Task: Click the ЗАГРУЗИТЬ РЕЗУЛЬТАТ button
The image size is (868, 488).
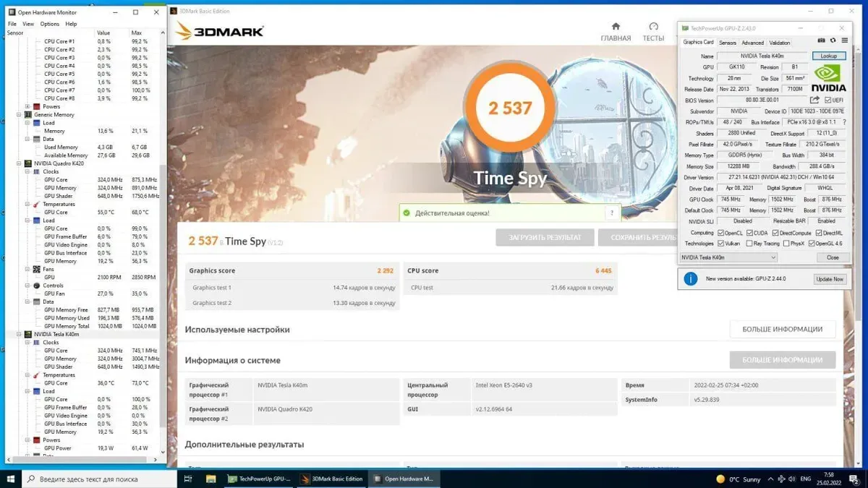Action: coord(545,237)
